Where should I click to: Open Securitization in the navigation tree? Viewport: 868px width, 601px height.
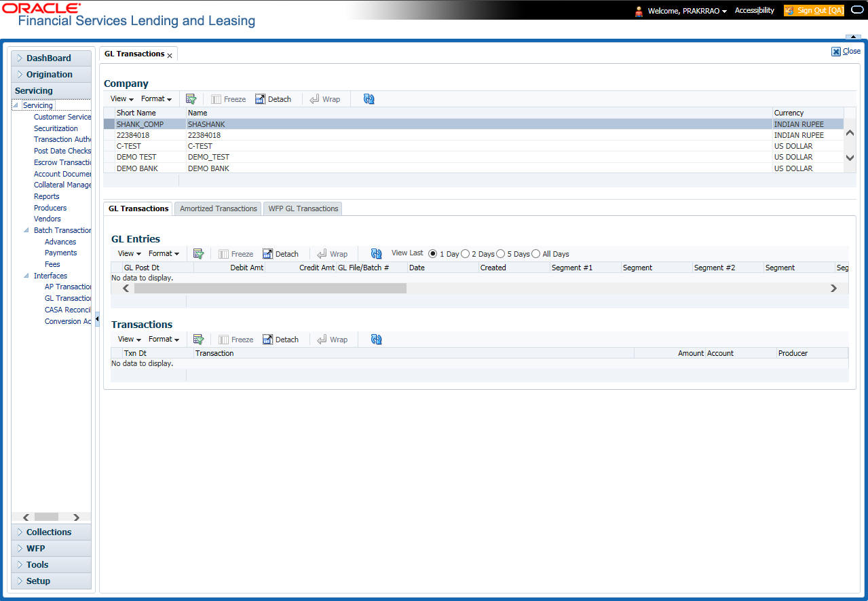[56, 128]
